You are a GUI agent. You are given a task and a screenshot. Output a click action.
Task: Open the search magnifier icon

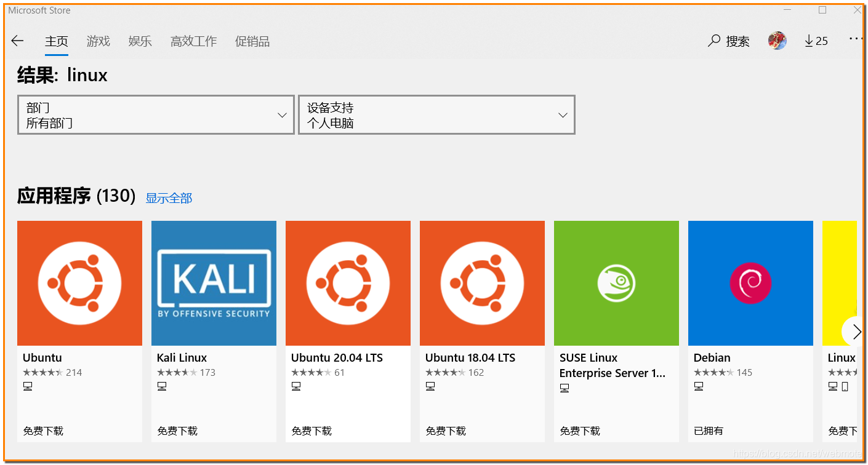click(714, 41)
